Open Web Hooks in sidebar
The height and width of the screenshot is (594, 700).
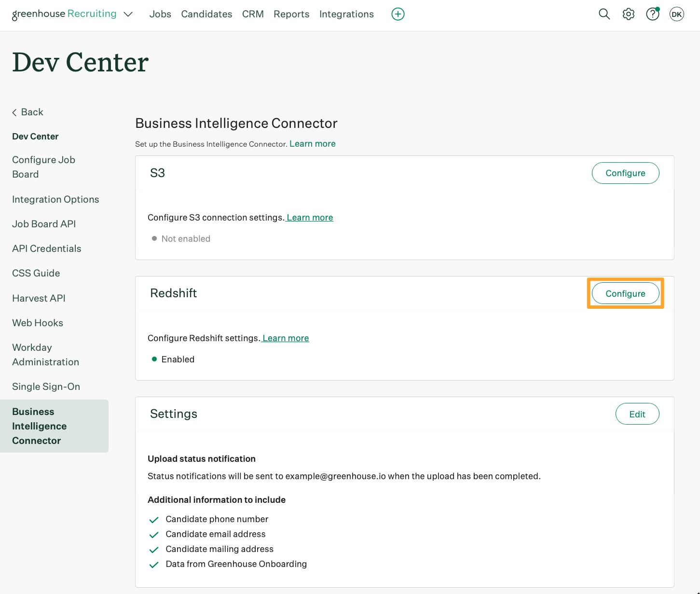(38, 323)
